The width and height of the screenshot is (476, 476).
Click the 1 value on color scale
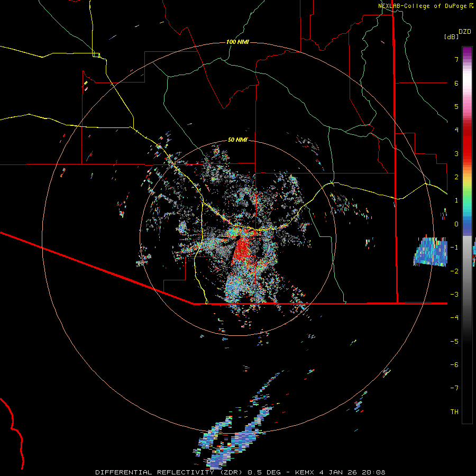point(456,200)
